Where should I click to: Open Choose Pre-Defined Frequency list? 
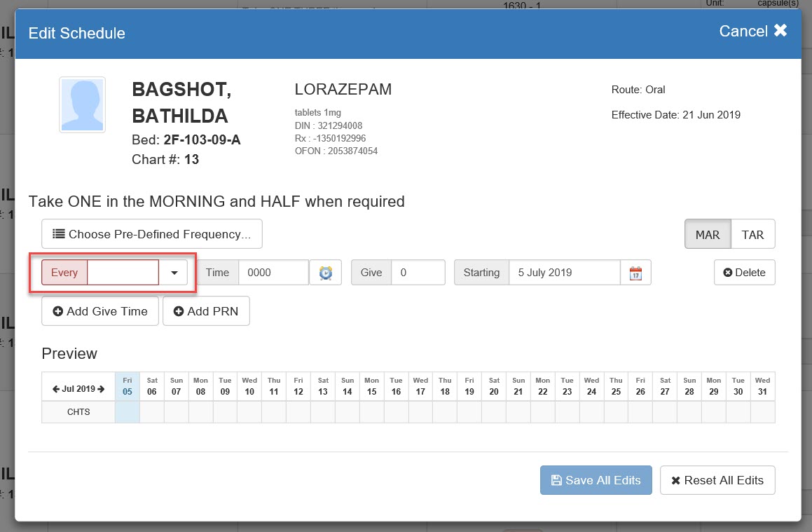[x=152, y=234]
